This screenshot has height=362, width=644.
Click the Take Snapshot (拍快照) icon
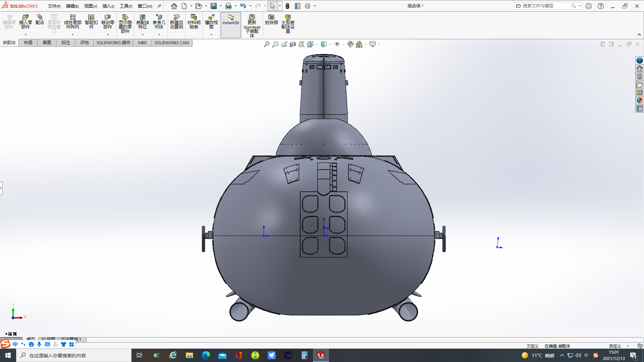click(x=271, y=19)
